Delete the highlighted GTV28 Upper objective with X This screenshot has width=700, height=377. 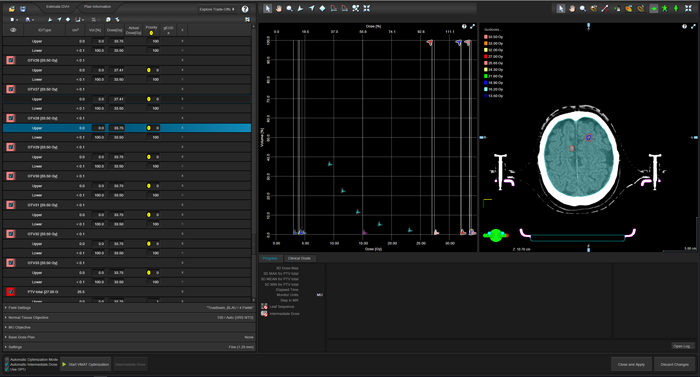coord(182,128)
